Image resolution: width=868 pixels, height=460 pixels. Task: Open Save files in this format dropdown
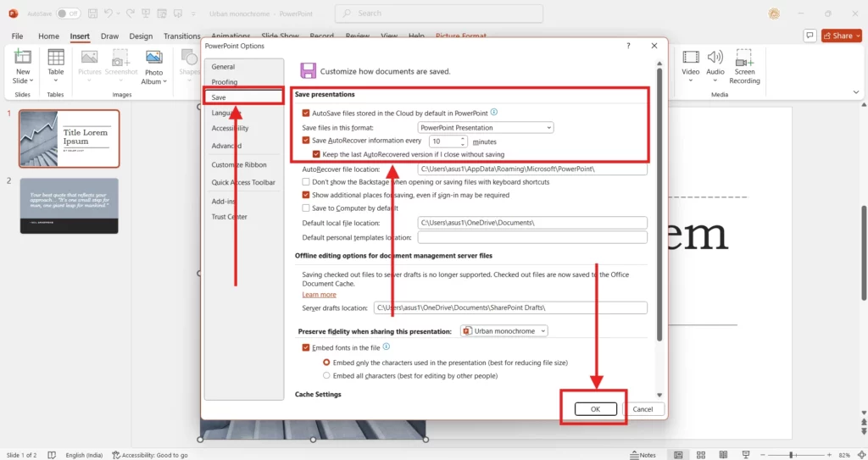(x=486, y=128)
